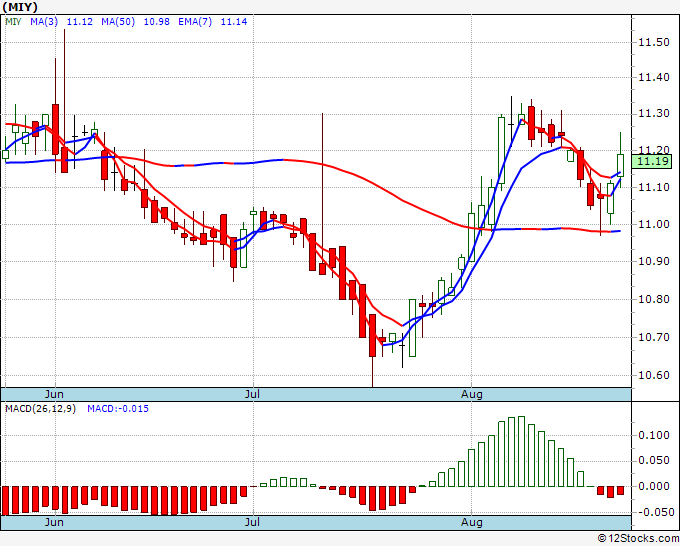Image resolution: width=680 pixels, height=546 pixels.
Task: Click the last red MACD histogram bar
Action: coord(621,490)
